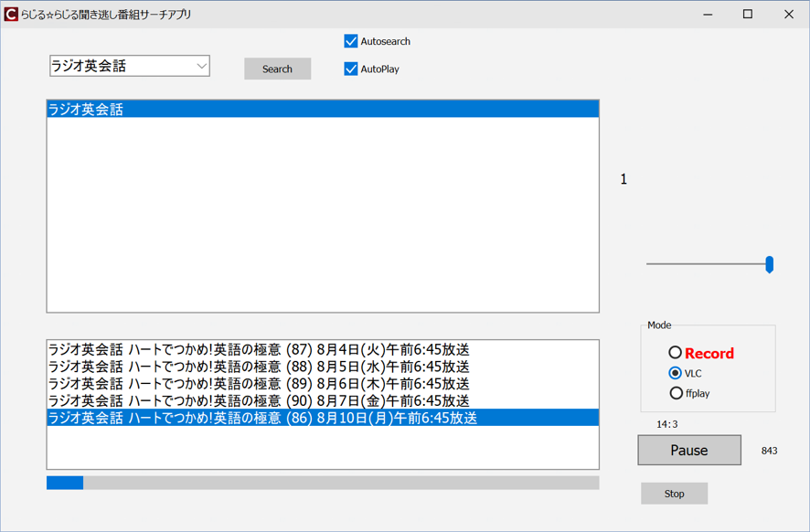
Task: Select episode (90) 8月7日(金) entry
Action: tap(323, 400)
